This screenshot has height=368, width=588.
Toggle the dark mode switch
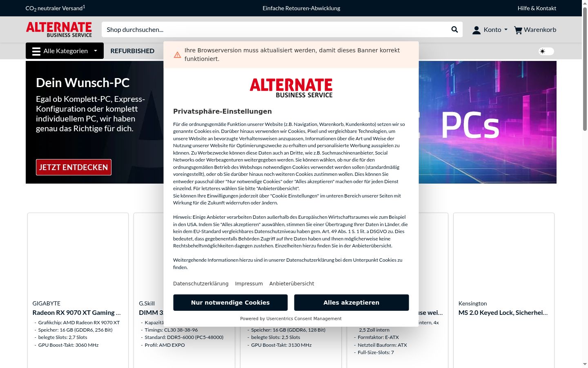546,51
